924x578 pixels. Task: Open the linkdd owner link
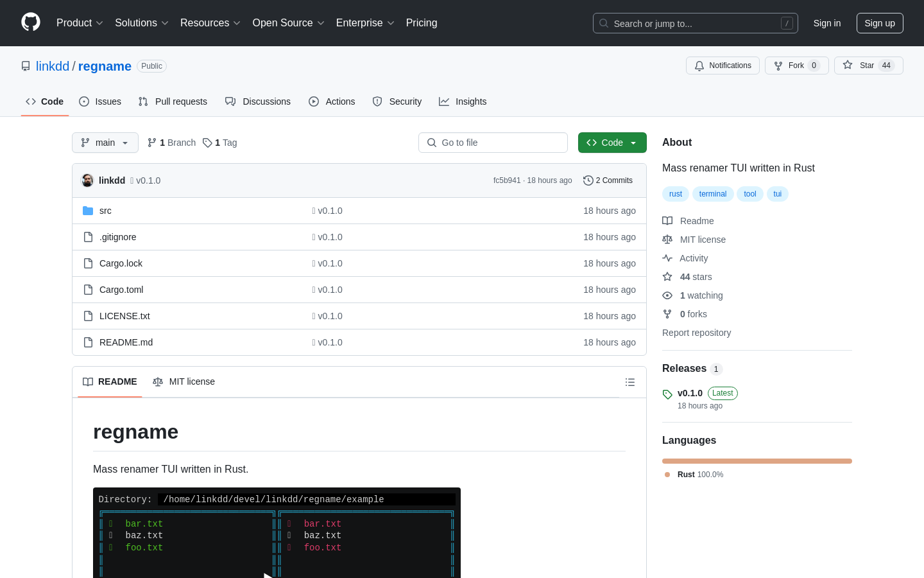click(x=53, y=66)
